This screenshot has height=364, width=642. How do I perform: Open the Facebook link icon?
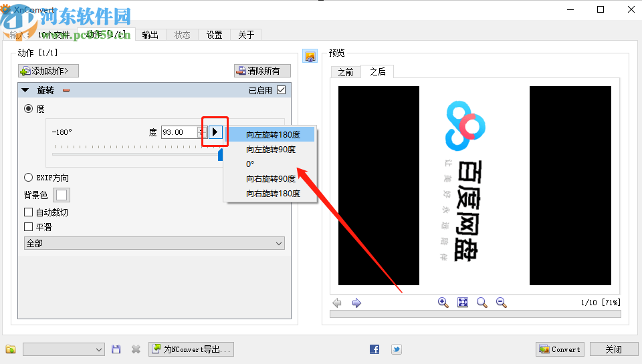tap(374, 349)
